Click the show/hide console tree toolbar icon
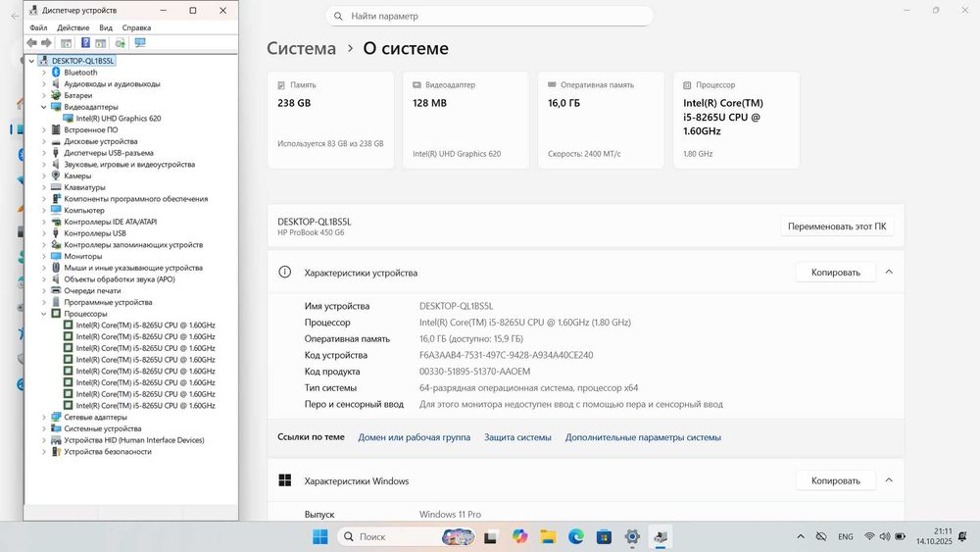Image resolution: width=980 pixels, height=552 pixels. [x=67, y=42]
